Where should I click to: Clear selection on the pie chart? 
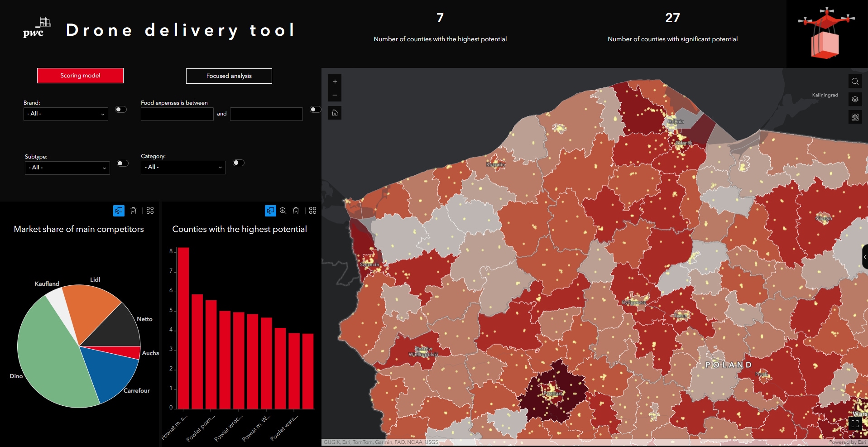click(x=134, y=211)
